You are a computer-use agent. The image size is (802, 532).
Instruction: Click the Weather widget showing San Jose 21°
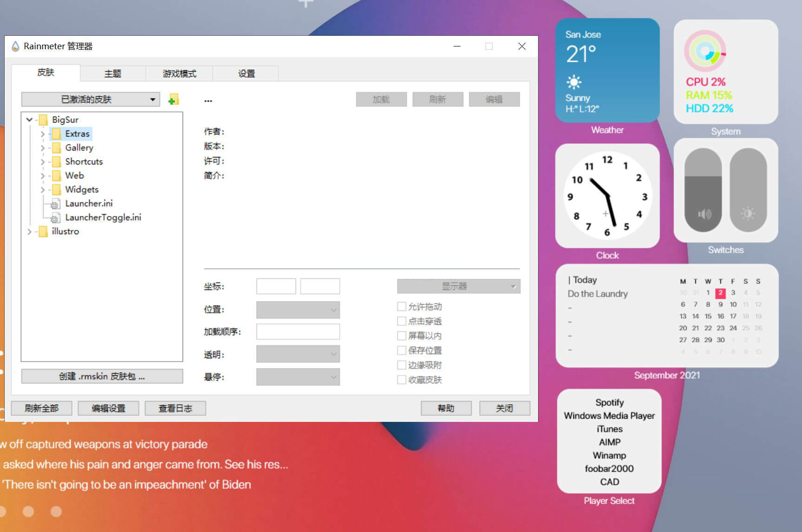tap(607, 70)
